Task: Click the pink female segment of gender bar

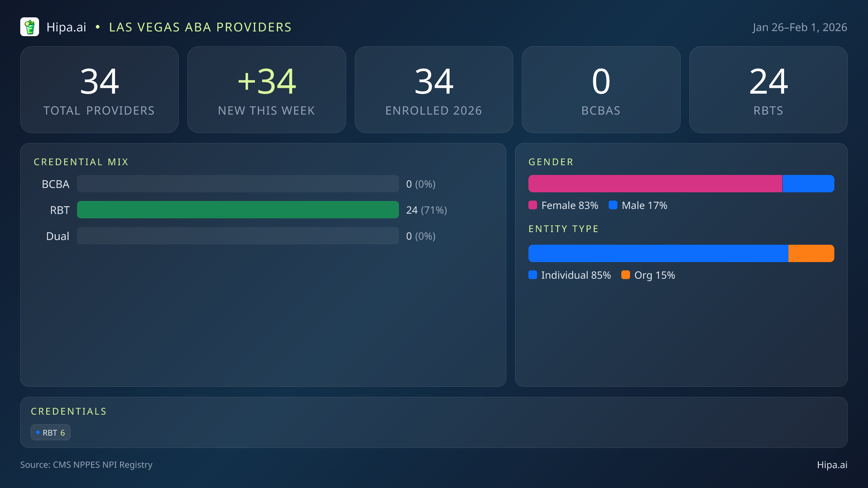Action: pos(655,184)
